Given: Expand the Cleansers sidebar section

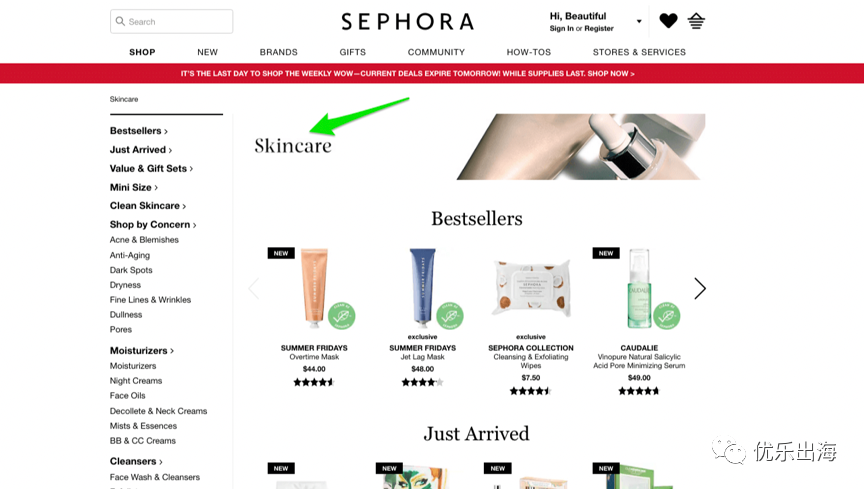Looking at the screenshot, I should click(x=136, y=461).
